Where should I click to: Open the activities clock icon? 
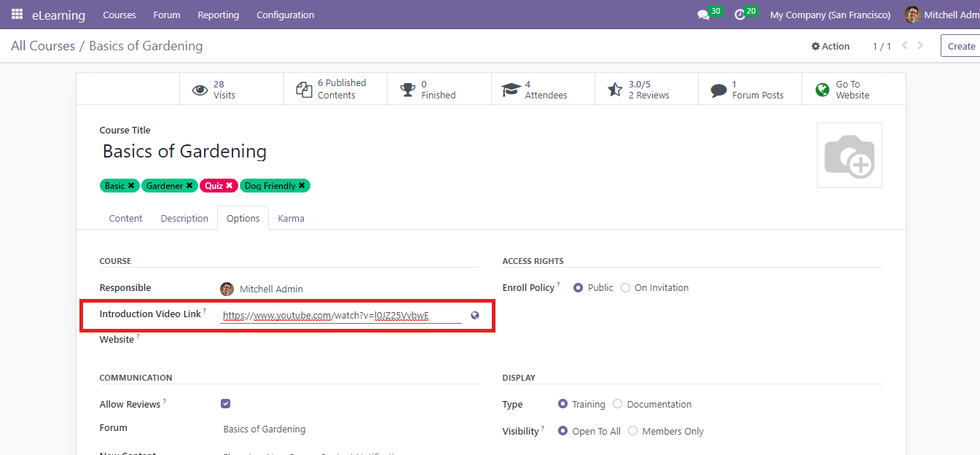[x=740, y=15]
